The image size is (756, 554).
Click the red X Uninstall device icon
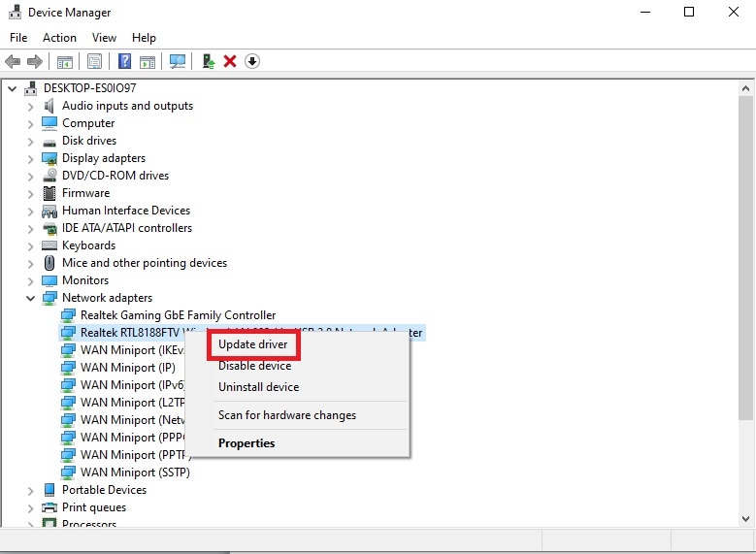230,61
